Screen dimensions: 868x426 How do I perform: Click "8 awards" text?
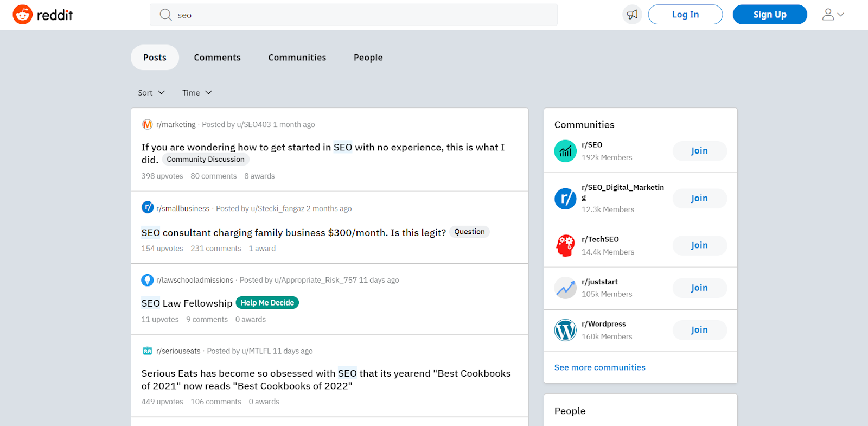click(x=259, y=176)
